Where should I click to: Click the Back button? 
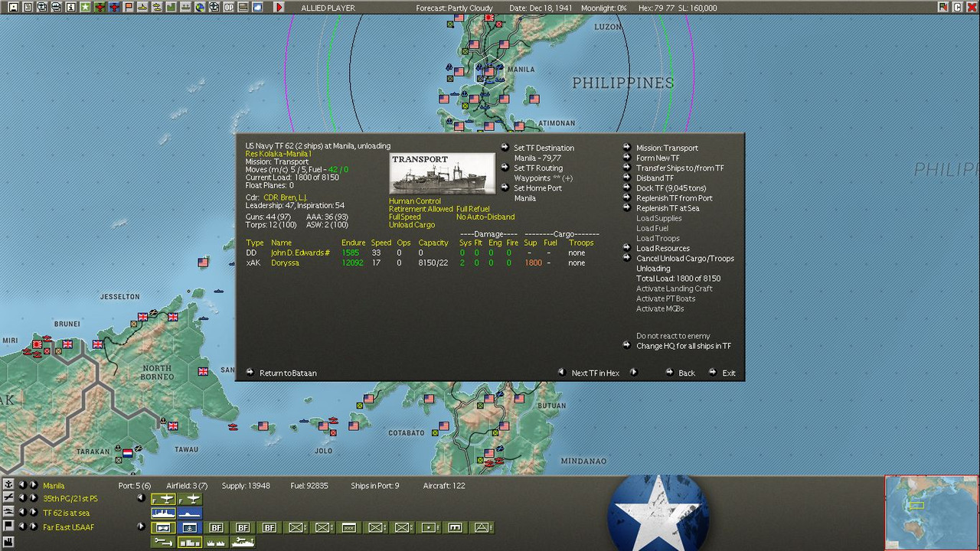click(x=687, y=373)
